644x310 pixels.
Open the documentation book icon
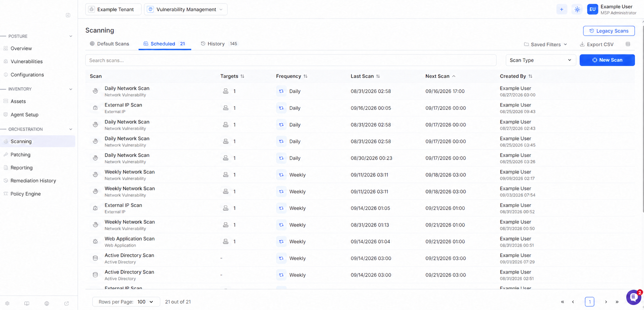click(x=27, y=304)
